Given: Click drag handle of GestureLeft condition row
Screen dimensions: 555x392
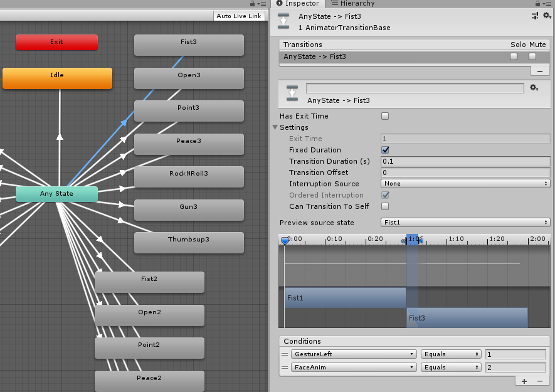Looking at the screenshot, I should coord(284,354).
